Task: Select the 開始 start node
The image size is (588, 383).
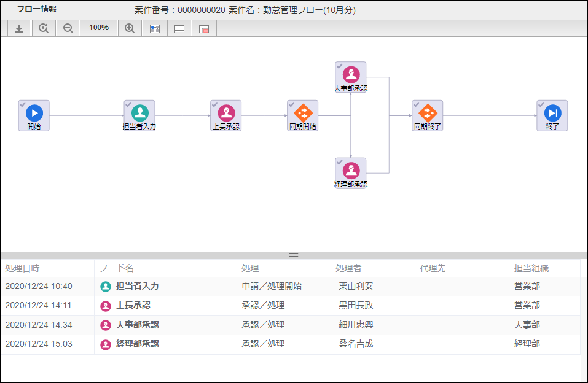Action: click(34, 115)
